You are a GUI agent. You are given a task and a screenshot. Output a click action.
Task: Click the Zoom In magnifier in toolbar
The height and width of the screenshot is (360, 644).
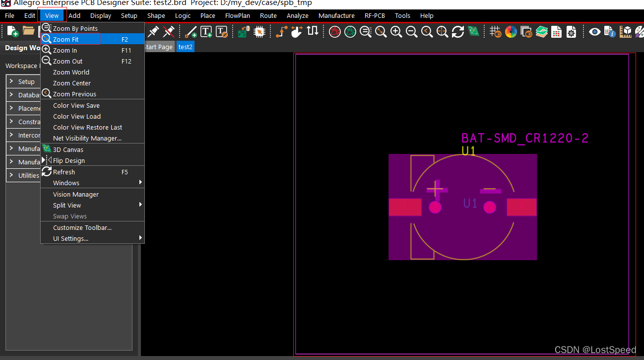(x=396, y=32)
